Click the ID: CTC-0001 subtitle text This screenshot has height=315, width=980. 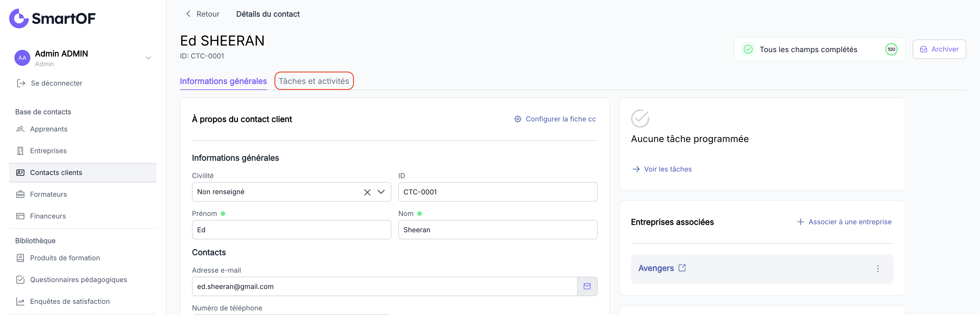(202, 56)
